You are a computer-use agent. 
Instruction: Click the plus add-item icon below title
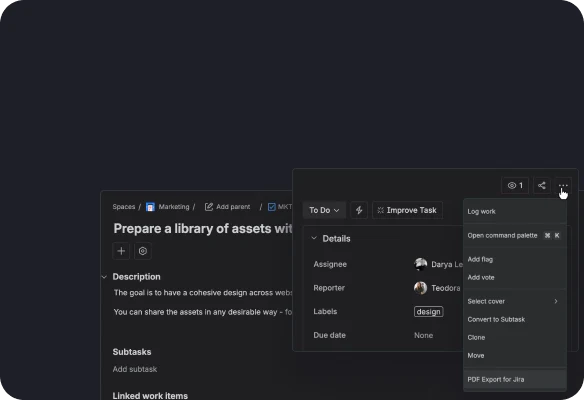pyautogui.click(x=121, y=251)
